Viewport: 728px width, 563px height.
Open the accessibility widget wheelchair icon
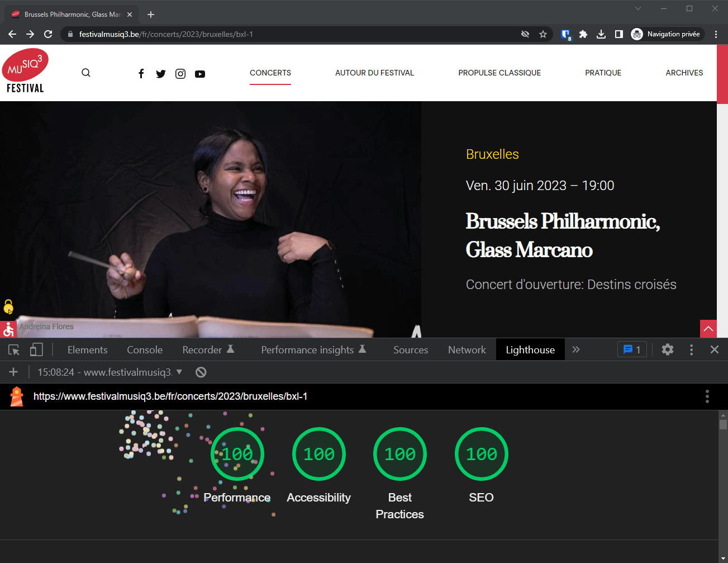(8, 329)
